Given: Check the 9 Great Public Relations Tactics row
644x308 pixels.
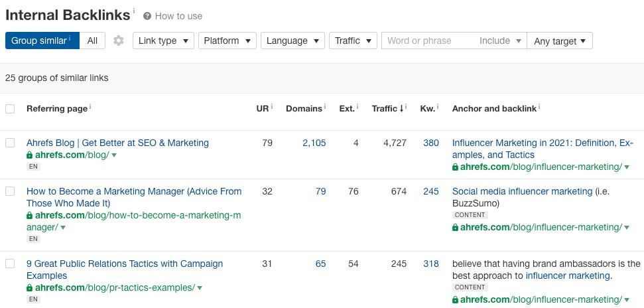Looking at the screenshot, I should pyautogui.click(x=10, y=264).
